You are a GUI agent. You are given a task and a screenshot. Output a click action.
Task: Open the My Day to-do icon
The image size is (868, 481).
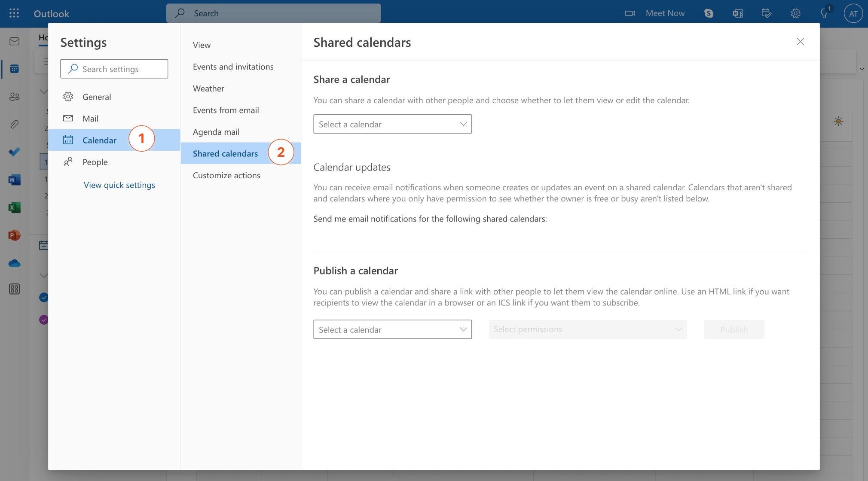point(766,13)
